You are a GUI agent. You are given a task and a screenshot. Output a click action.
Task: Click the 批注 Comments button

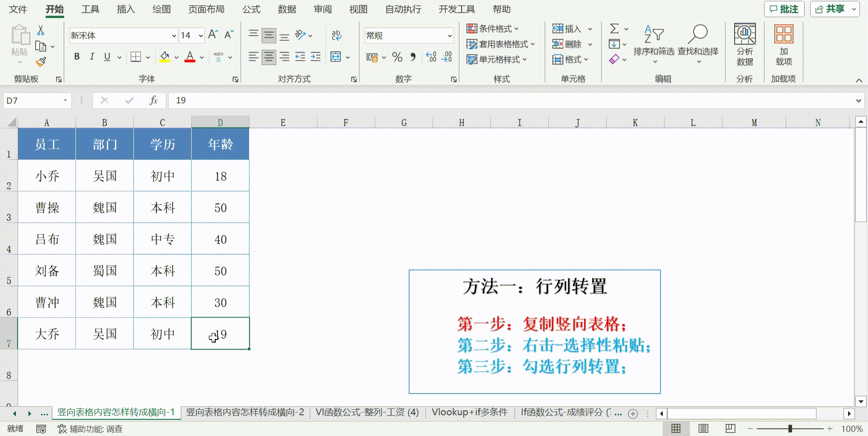(784, 9)
